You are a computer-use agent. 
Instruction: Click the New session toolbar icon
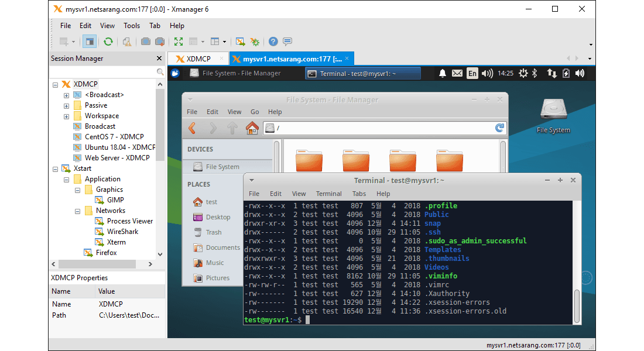64,42
